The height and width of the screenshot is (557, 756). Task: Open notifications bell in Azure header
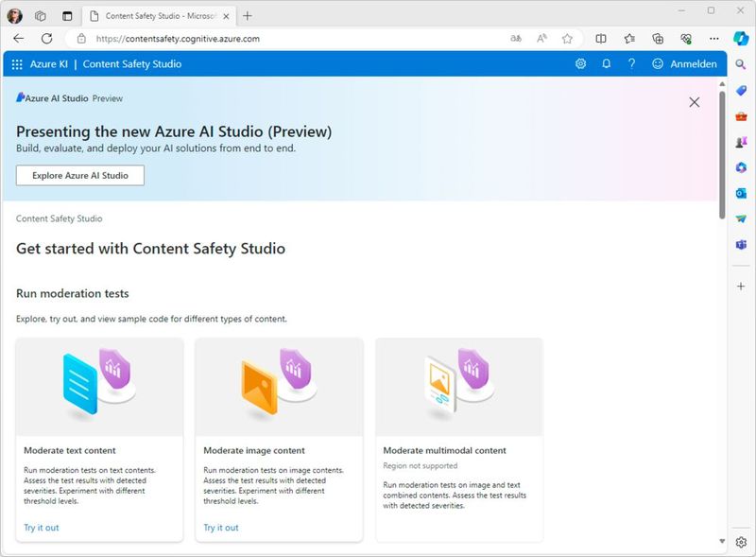pyautogui.click(x=606, y=63)
